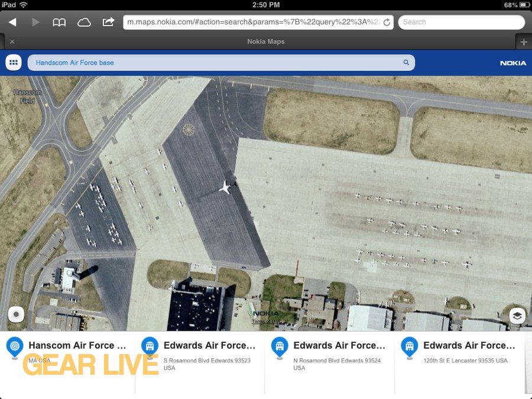Open the Terms of Use link

266,322
